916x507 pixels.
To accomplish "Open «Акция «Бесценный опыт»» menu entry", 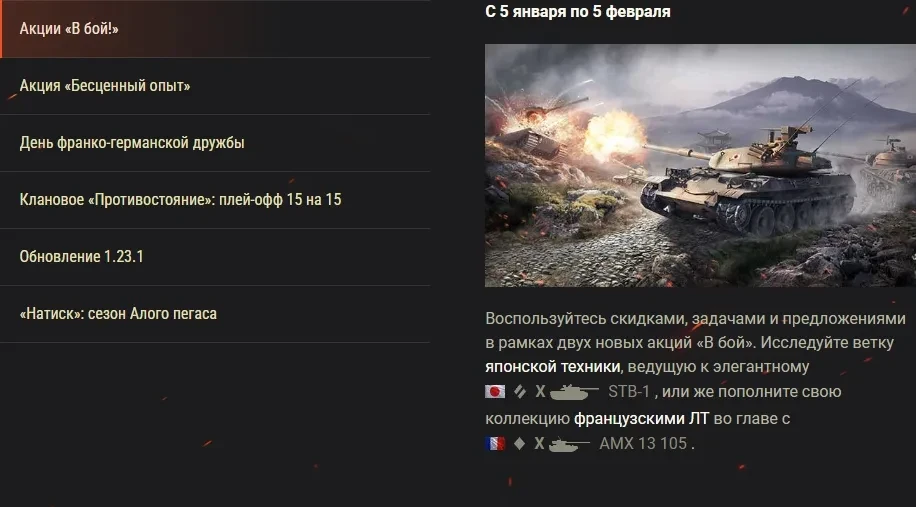I will (215, 86).
